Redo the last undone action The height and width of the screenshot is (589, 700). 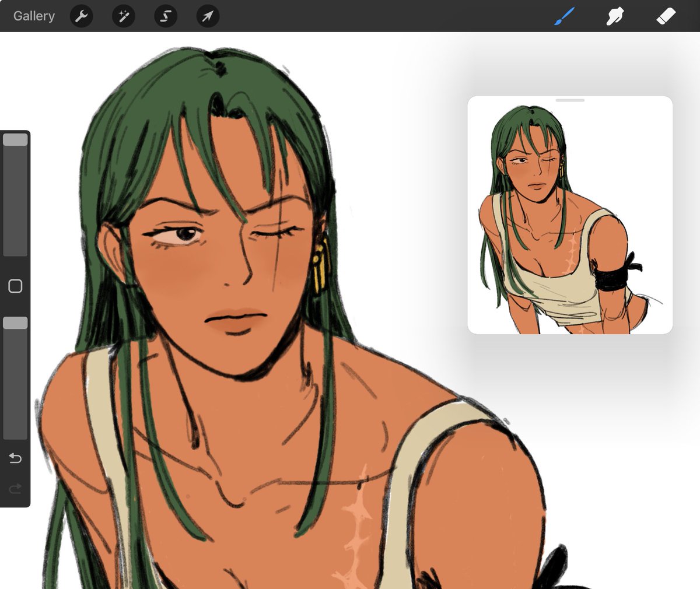(15, 488)
